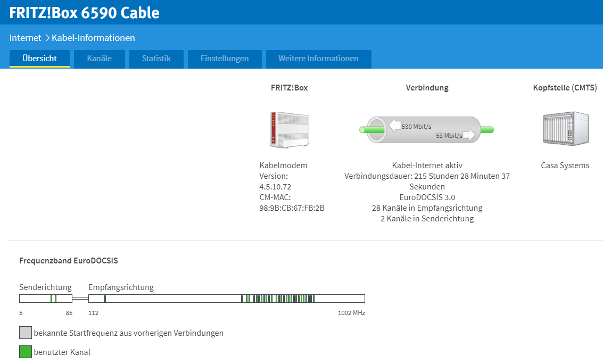Open the Statistik tab
Image resolution: width=603 pixels, height=364 pixels.
coord(156,59)
